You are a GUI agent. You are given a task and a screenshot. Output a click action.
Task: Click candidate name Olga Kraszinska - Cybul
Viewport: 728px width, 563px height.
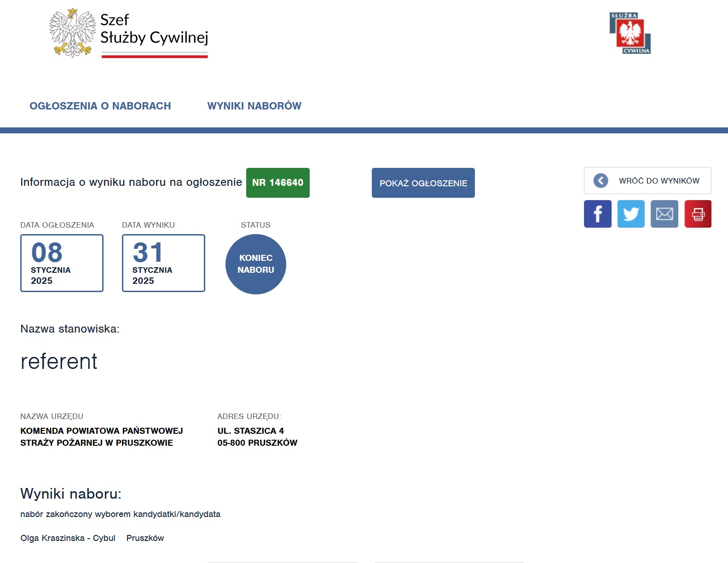(68, 538)
